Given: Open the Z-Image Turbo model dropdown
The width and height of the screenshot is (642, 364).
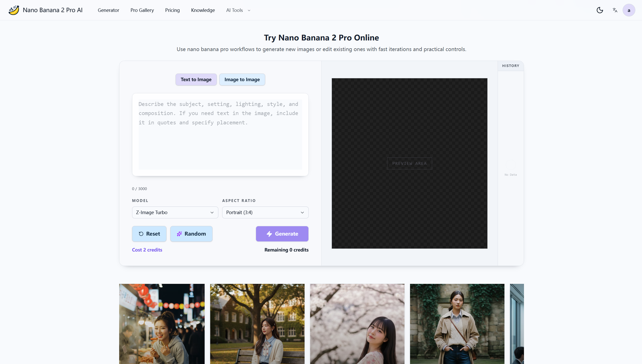Looking at the screenshot, I should pyautogui.click(x=175, y=212).
